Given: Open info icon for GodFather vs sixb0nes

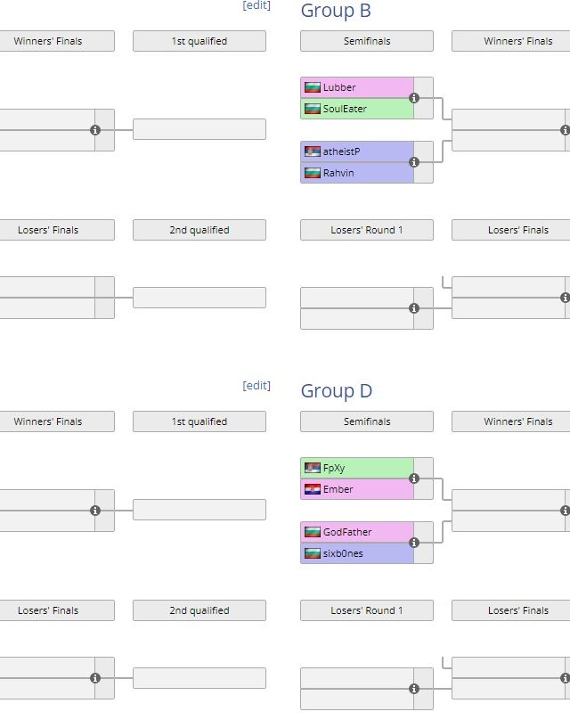Looking at the screenshot, I should coord(414,543).
